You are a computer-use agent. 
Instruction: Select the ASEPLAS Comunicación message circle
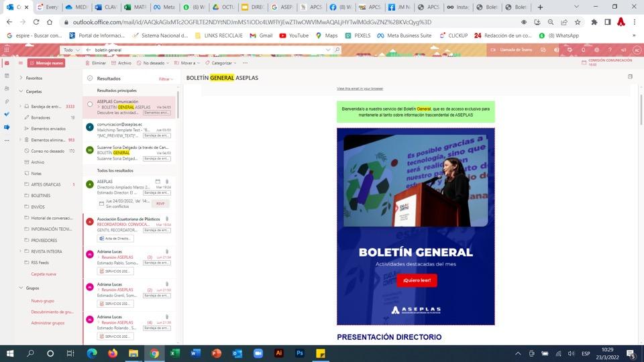click(90, 105)
